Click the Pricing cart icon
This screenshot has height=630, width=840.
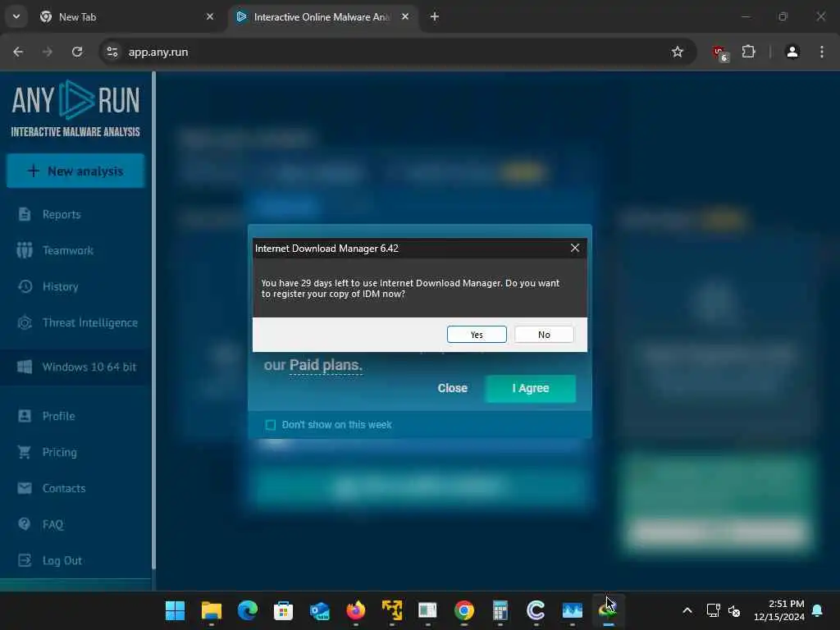[x=25, y=452]
